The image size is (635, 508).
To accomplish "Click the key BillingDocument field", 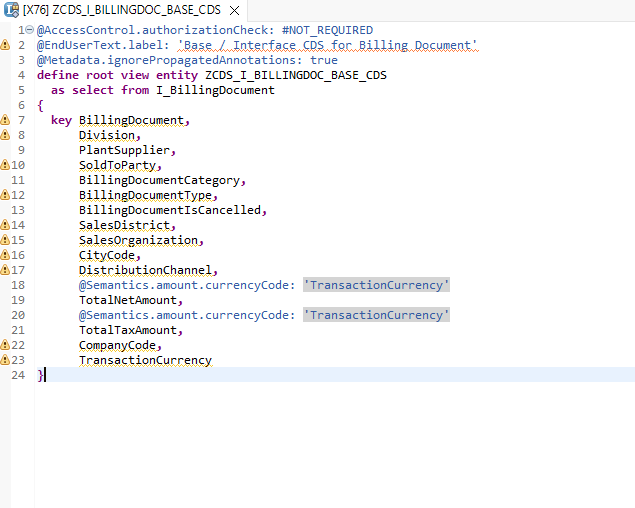I will (x=131, y=120).
